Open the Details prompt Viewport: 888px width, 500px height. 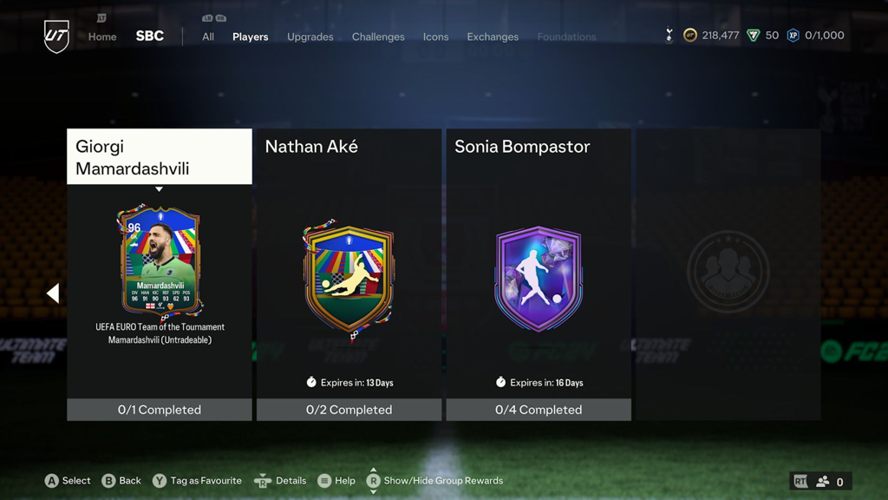pyautogui.click(x=280, y=481)
